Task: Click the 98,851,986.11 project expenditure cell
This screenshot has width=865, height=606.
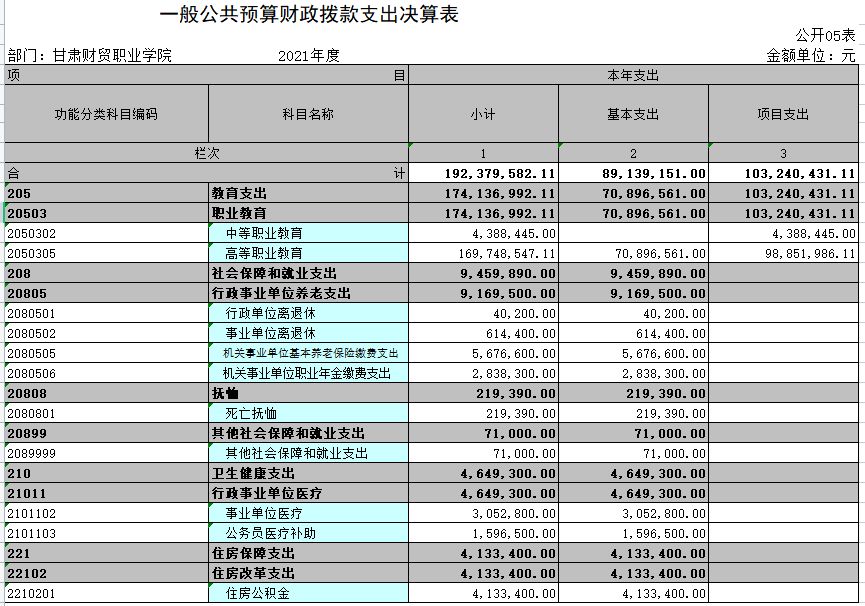Action: pos(783,253)
